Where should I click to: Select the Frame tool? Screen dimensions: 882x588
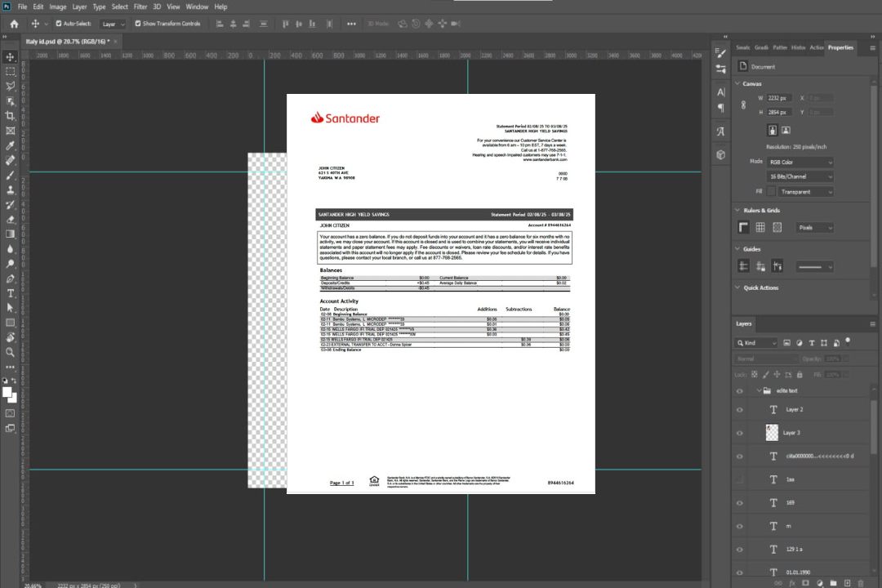pyautogui.click(x=10, y=131)
